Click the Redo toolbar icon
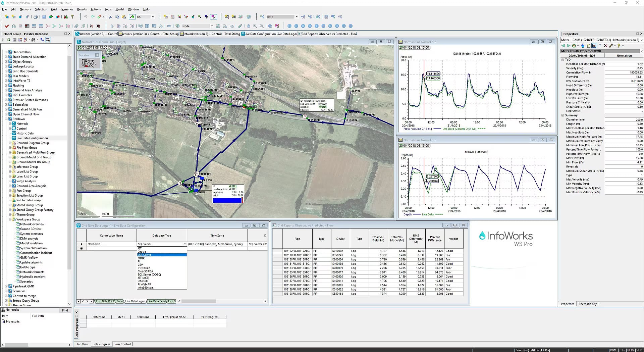The image size is (644, 352). (93, 16)
